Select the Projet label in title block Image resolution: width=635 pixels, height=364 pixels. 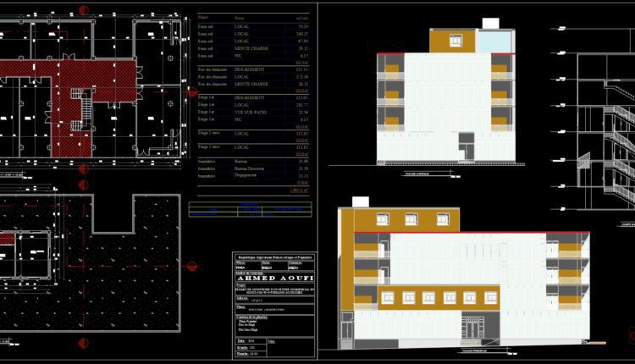(x=241, y=285)
